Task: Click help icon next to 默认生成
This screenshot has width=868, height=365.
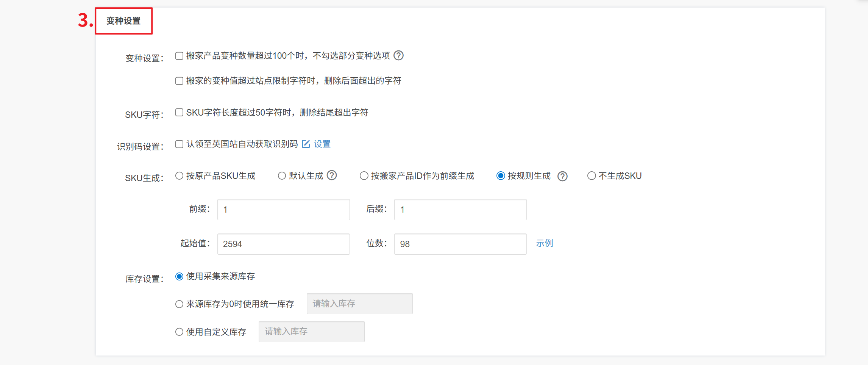Action: click(332, 175)
